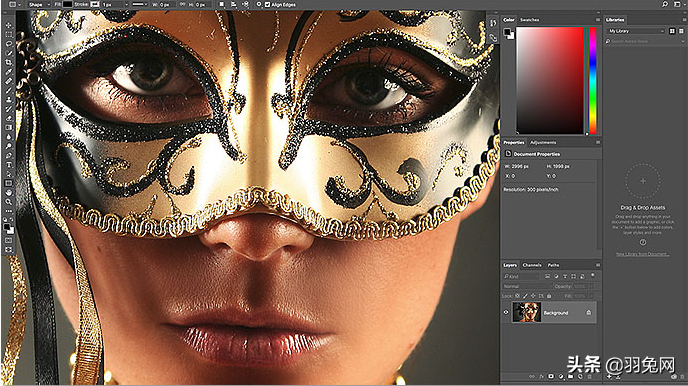Select the Crop tool
Screen dimensions: 688x386
coord(8,62)
